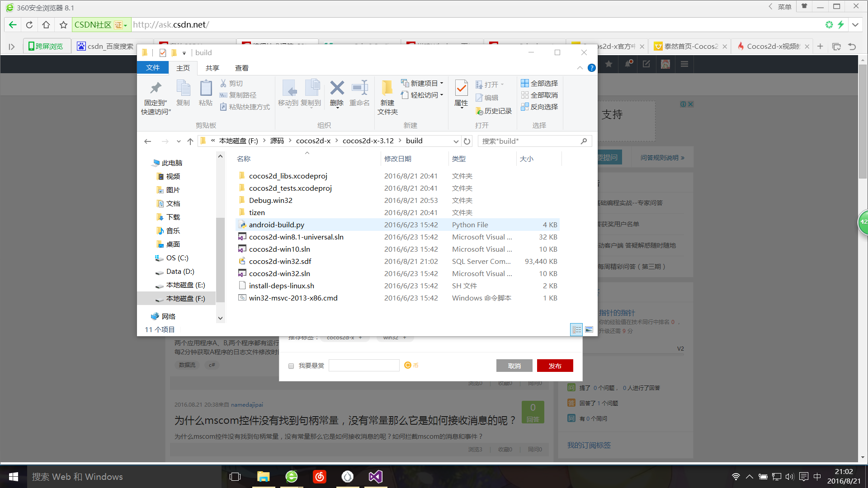Select the 查看 ribbon tab
This screenshot has height=488, width=868.
(x=242, y=68)
